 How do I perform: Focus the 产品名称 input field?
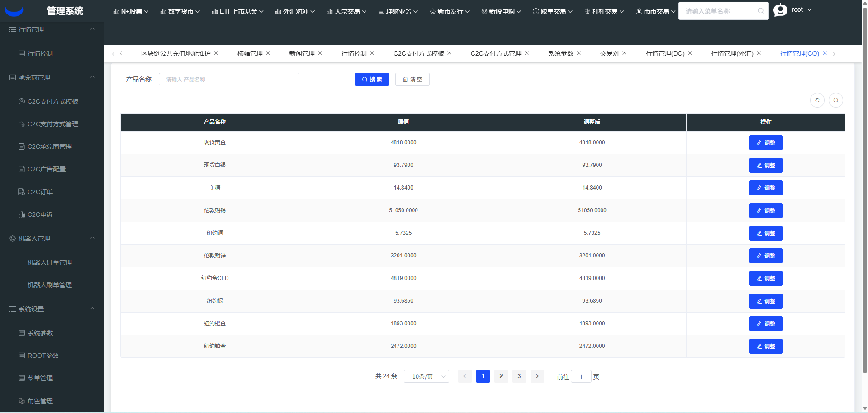click(x=229, y=80)
